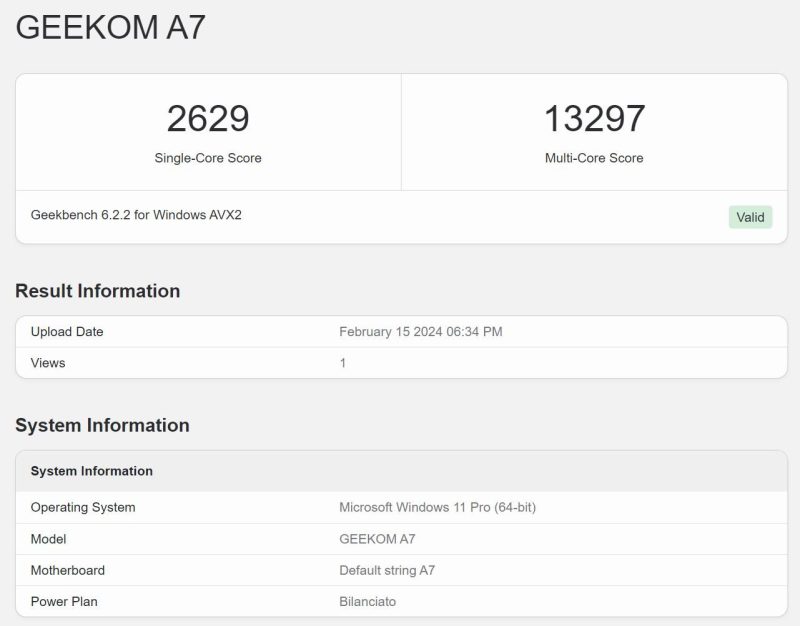Select the Operating System row label
The width and height of the screenshot is (800, 626).
click(83, 507)
